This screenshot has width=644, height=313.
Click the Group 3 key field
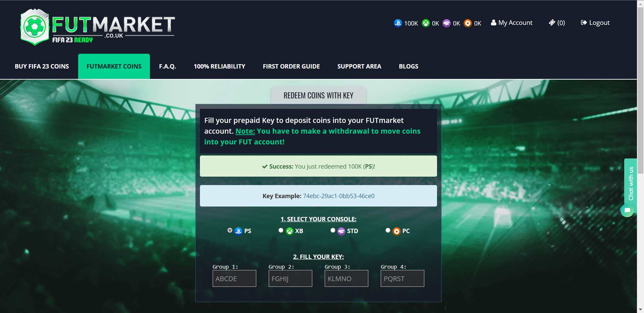point(346,278)
